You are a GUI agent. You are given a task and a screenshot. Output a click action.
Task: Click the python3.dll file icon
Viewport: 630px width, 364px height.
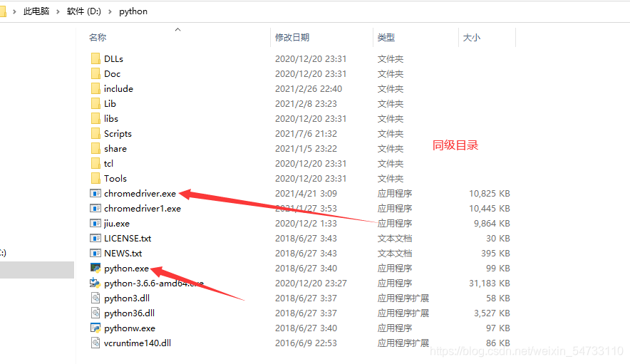[x=95, y=298]
